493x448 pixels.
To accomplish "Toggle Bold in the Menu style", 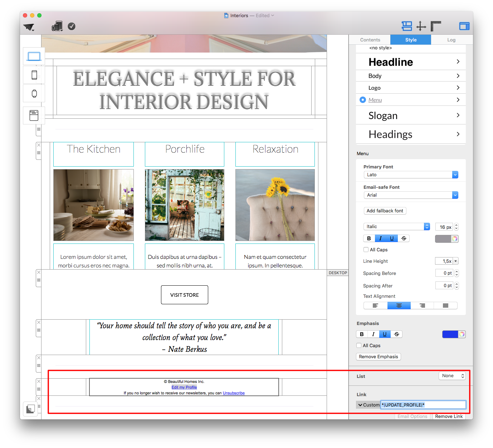I will 369,238.
